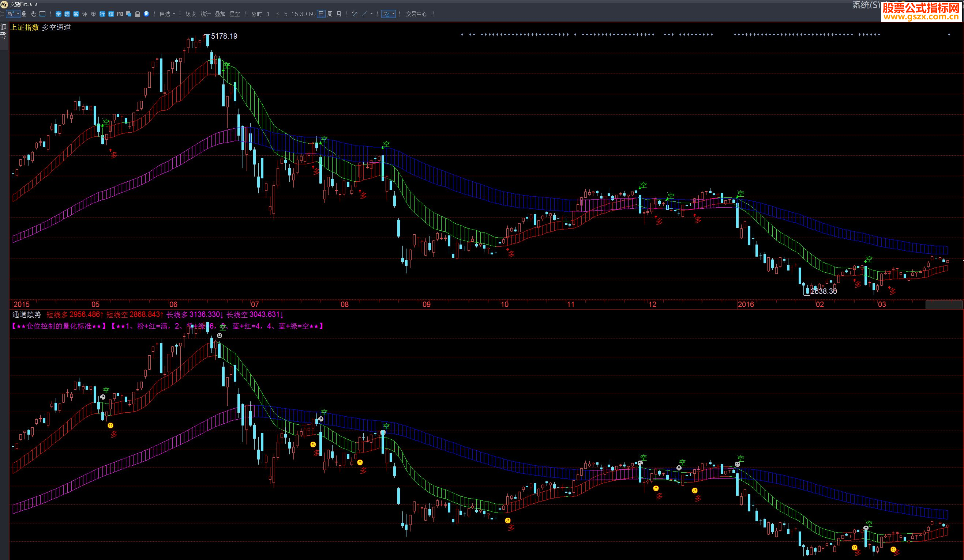964x560 pixels.
Task: Click the hand pan tool icon
Action: point(34,14)
